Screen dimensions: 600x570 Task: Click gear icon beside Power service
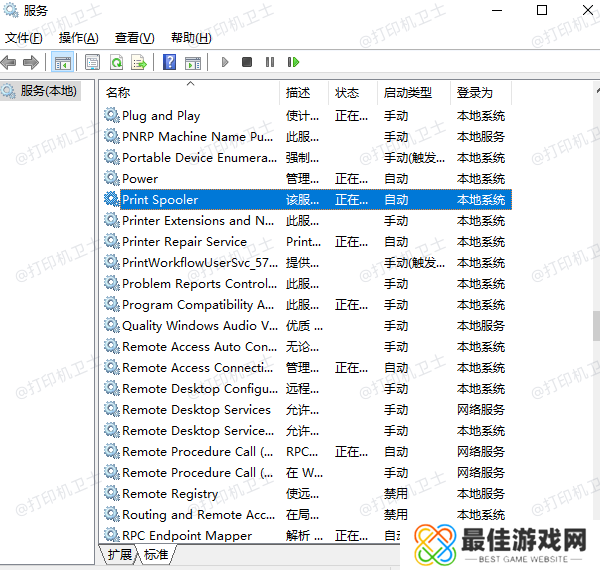click(112, 178)
